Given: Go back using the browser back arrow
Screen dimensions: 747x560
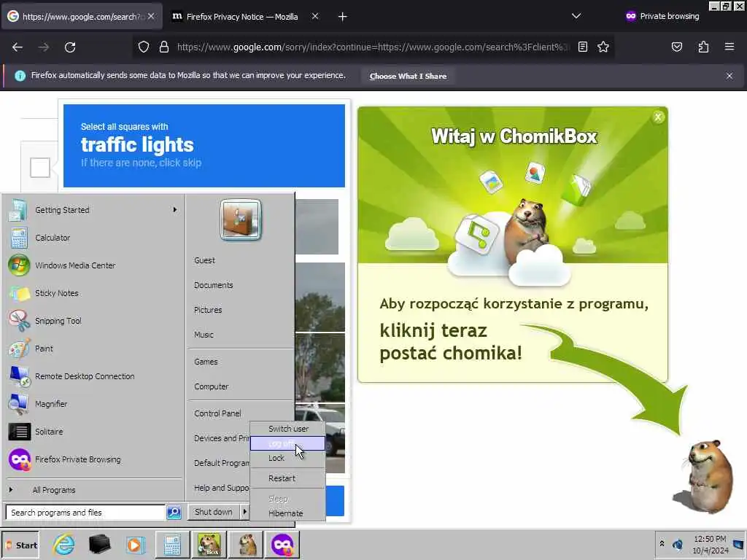Looking at the screenshot, I should tap(18, 47).
